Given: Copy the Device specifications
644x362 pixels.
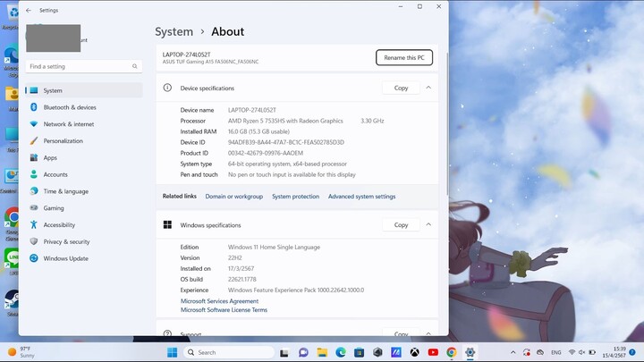Looking at the screenshot, I should (x=401, y=88).
